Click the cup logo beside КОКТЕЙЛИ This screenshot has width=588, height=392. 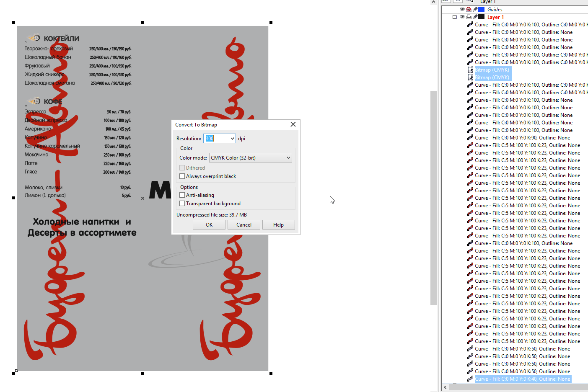point(34,38)
